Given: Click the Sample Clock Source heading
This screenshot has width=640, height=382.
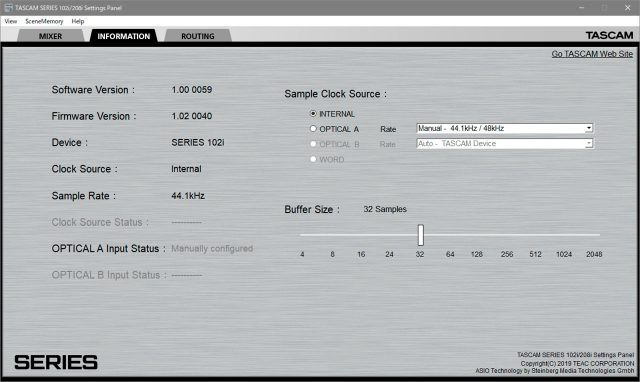Looking at the screenshot, I should click(x=336, y=94).
